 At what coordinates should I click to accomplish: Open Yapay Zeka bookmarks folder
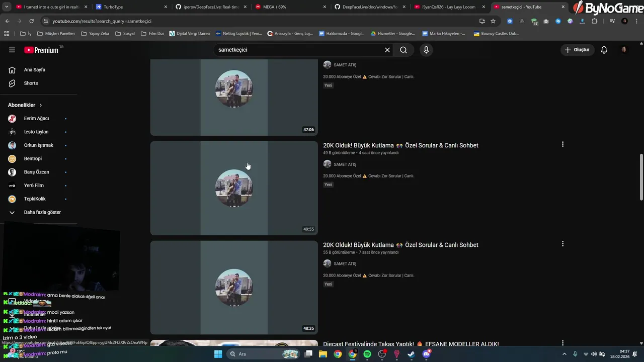coord(95,34)
